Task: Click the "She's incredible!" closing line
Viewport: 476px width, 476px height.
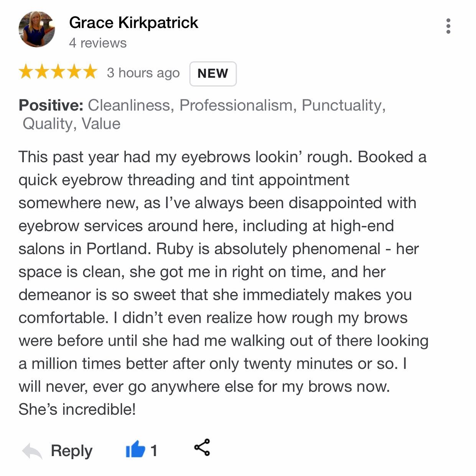Action: click(77, 409)
